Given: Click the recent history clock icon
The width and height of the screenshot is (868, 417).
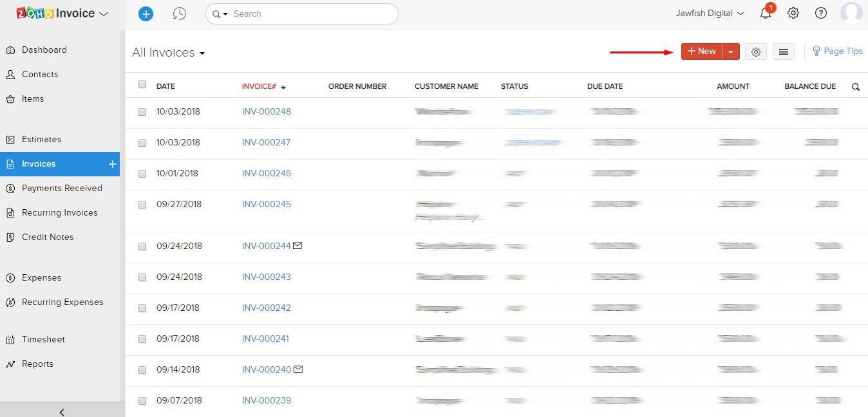Looking at the screenshot, I should point(180,14).
